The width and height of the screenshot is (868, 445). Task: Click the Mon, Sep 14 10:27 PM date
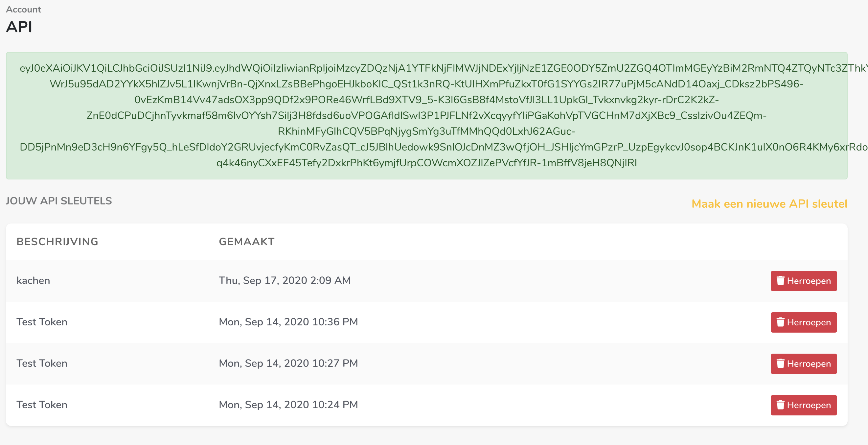pyautogui.click(x=288, y=363)
